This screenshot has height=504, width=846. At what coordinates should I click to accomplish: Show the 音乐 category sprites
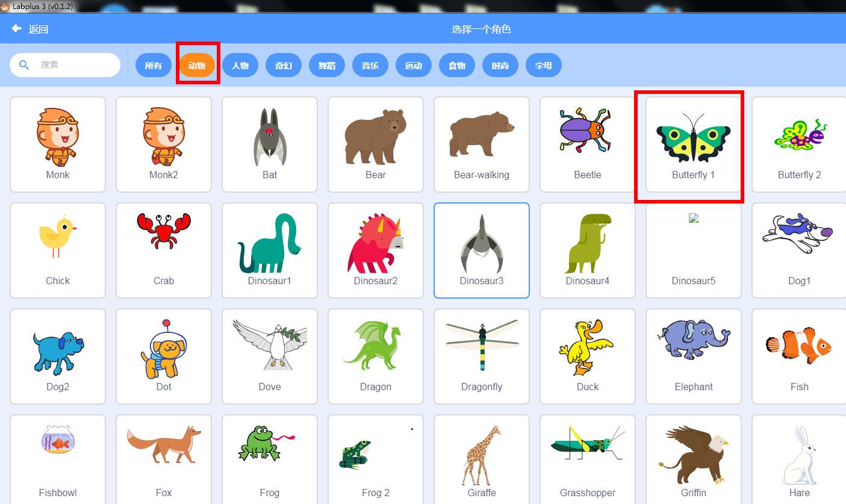click(370, 65)
